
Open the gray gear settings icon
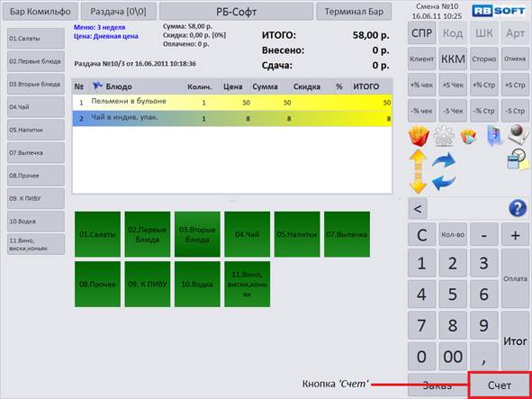[x=444, y=136]
